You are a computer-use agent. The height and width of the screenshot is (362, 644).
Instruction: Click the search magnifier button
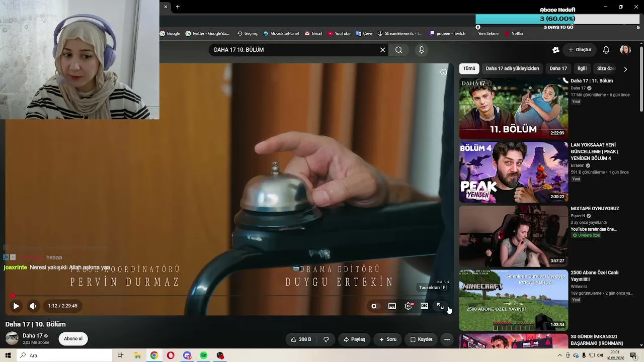(x=398, y=50)
